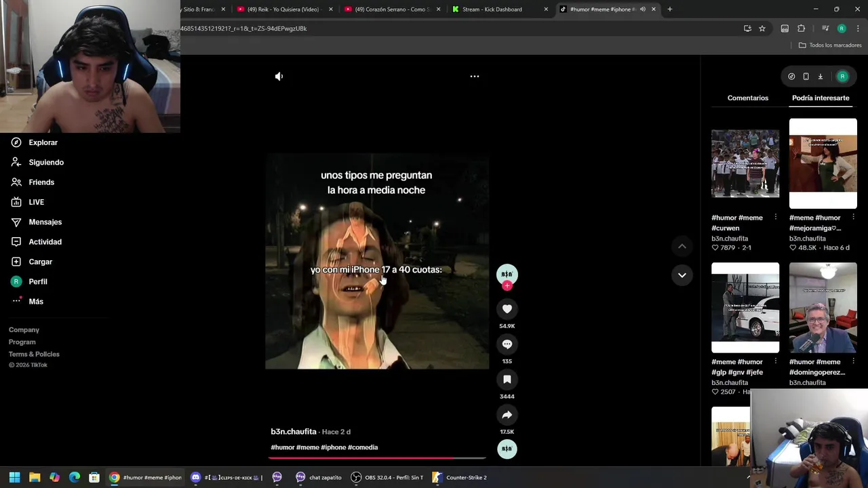Switch to Discord in the taskbar
Screen dimensions: 868x488
pos(227,478)
